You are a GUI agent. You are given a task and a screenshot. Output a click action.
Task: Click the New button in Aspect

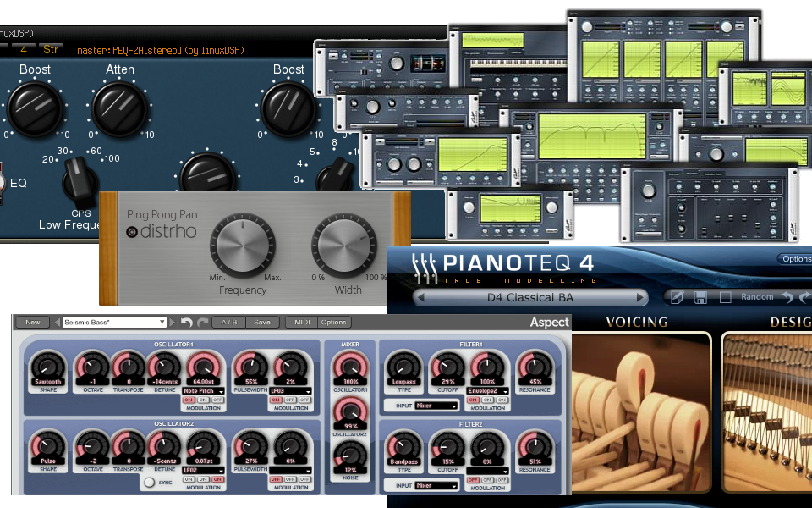coord(33,323)
